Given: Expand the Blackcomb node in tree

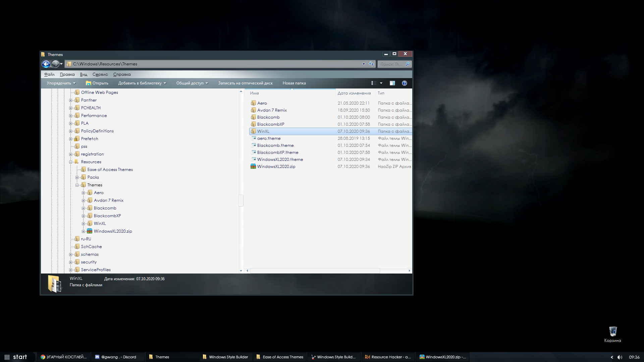Looking at the screenshot, I should (x=83, y=208).
